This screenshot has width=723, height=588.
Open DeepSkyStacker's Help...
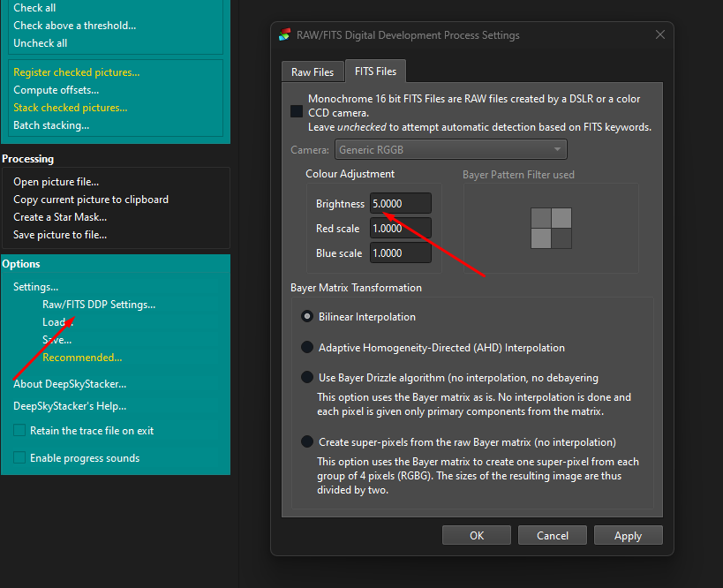(x=70, y=406)
